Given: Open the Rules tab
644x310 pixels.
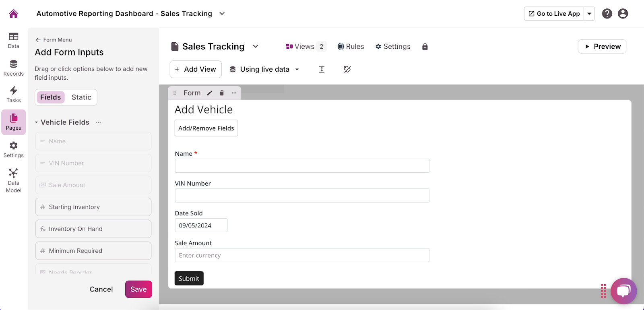Looking at the screenshot, I should 351,47.
